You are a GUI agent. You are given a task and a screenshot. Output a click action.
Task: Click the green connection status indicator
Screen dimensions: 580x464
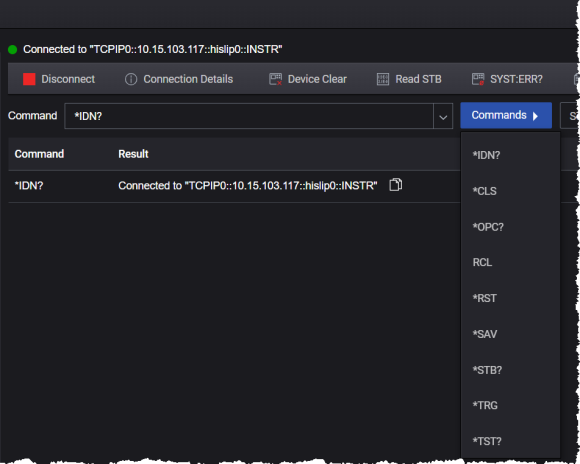13,50
